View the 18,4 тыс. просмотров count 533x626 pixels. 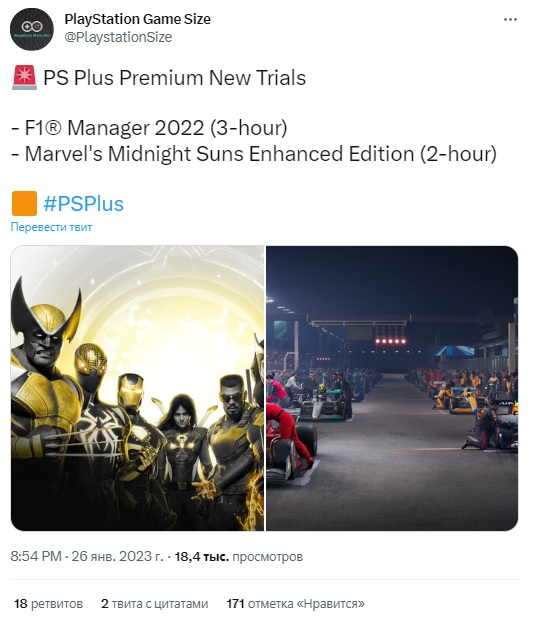pyautogui.click(x=239, y=556)
